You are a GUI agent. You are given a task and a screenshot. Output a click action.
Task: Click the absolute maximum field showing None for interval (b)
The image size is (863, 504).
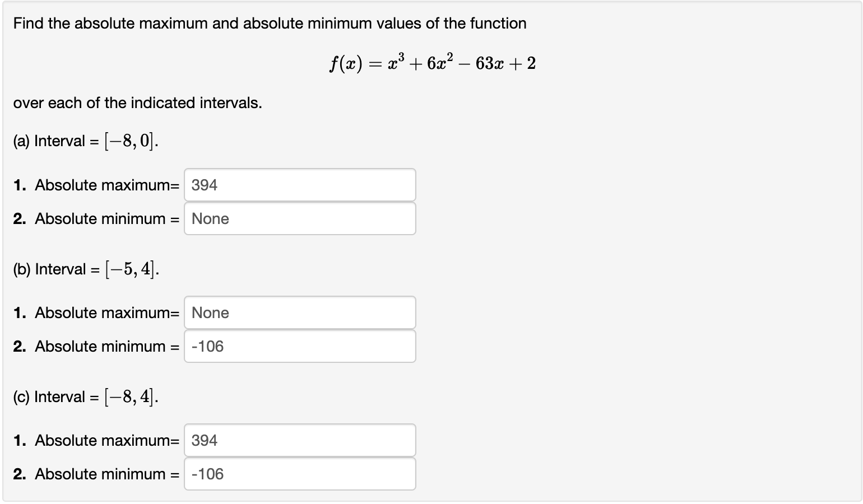(300, 312)
